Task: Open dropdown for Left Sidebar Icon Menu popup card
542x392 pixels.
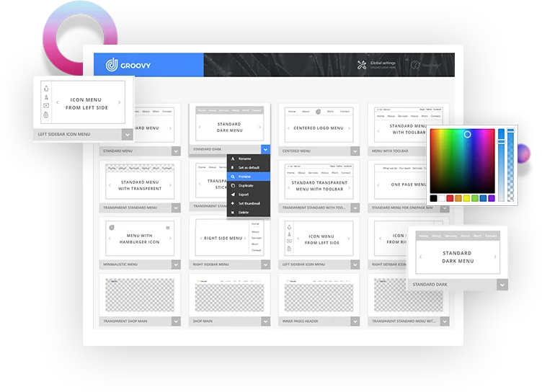Action: click(x=127, y=135)
